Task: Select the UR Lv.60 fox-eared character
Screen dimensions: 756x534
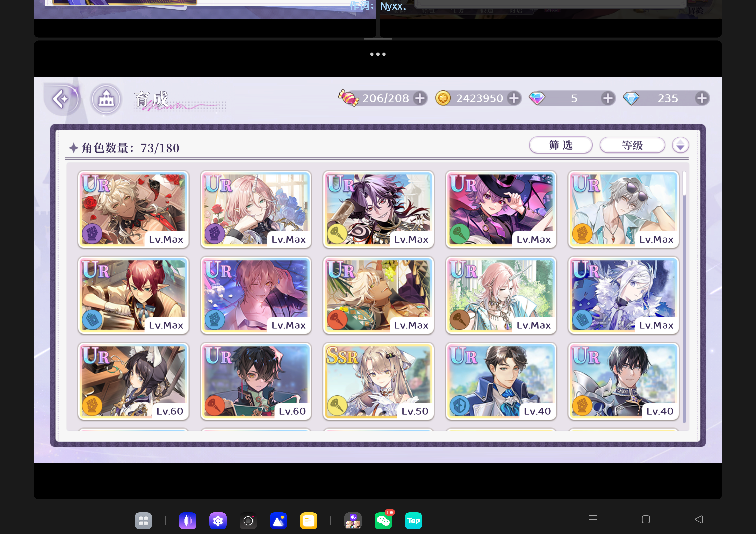Action: pos(133,381)
